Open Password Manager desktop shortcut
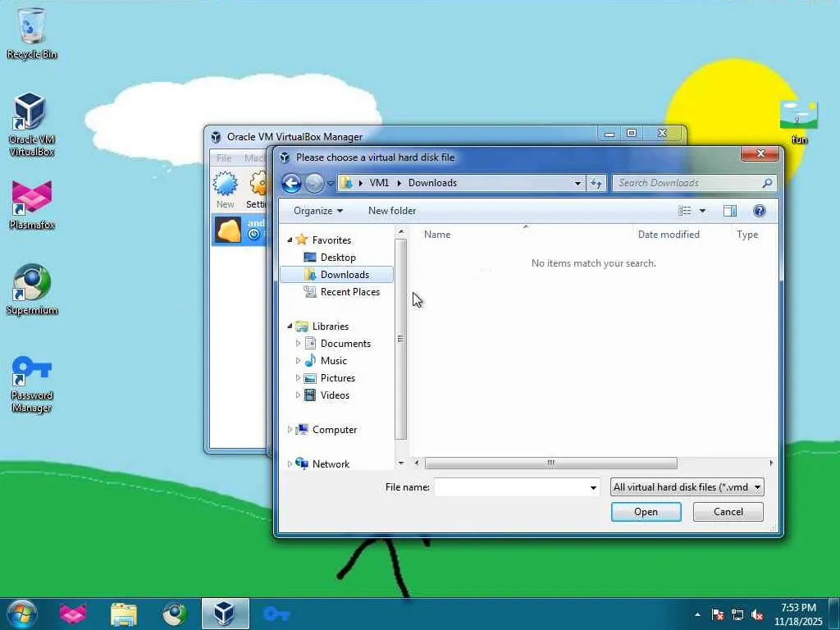The width and height of the screenshot is (840, 630). (x=32, y=384)
